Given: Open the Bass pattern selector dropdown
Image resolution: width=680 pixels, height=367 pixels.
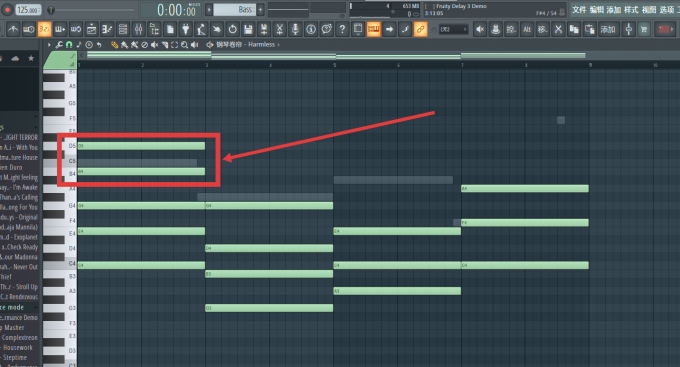Looking at the screenshot, I should pyautogui.click(x=235, y=9).
